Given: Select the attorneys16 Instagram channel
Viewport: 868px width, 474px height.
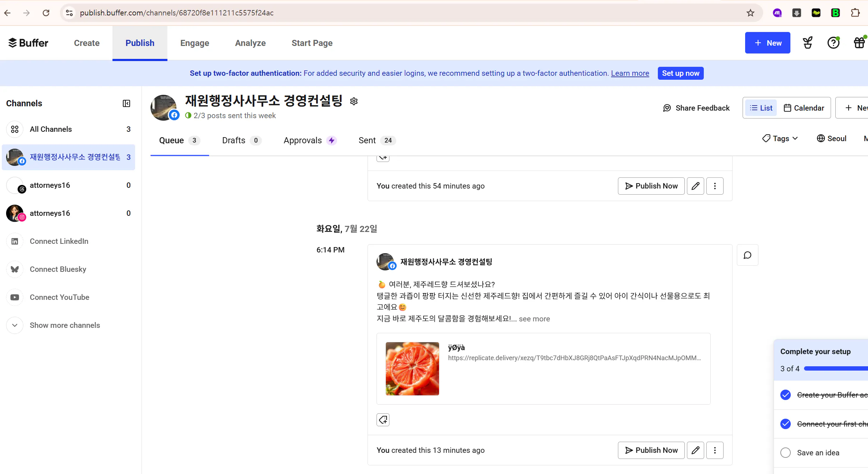Looking at the screenshot, I should (x=68, y=213).
